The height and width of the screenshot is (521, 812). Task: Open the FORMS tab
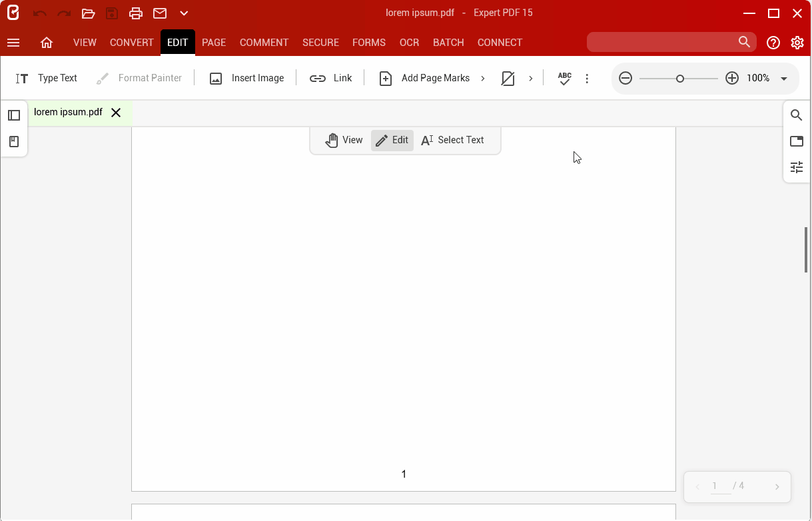[369, 43]
